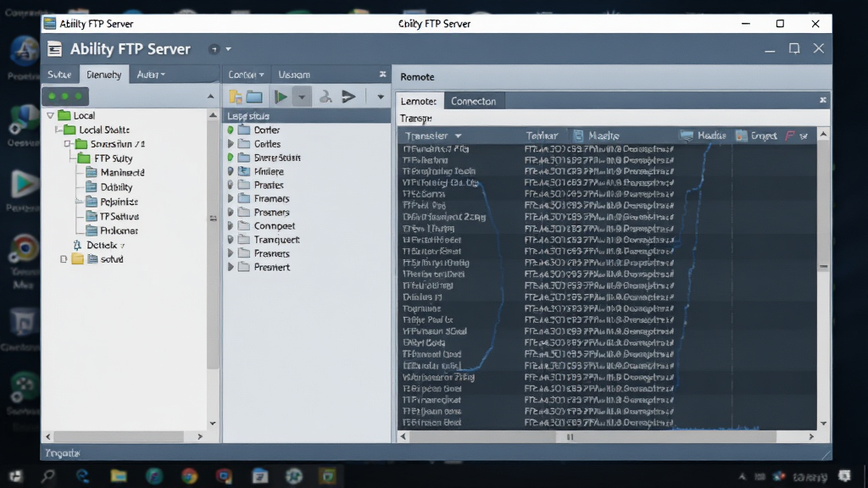The height and width of the screenshot is (488, 868).
Task: Switch to the Stenuety tab
Action: [x=103, y=75]
